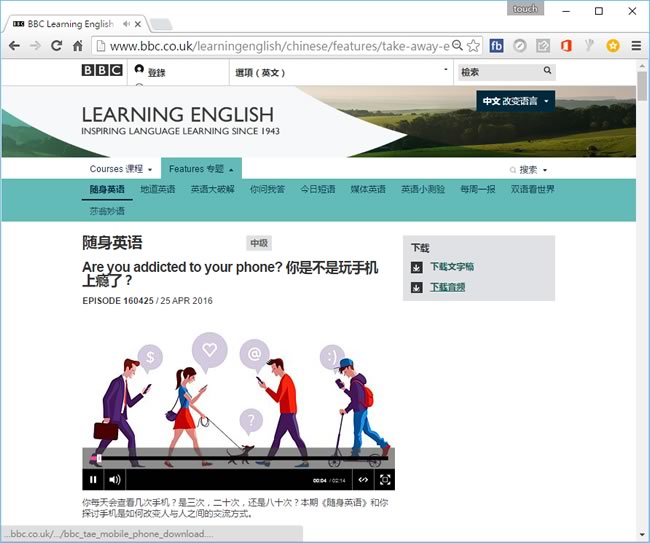Open the embed code icon on player
Image resolution: width=650 pixels, height=543 pixels.
[363, 480]
